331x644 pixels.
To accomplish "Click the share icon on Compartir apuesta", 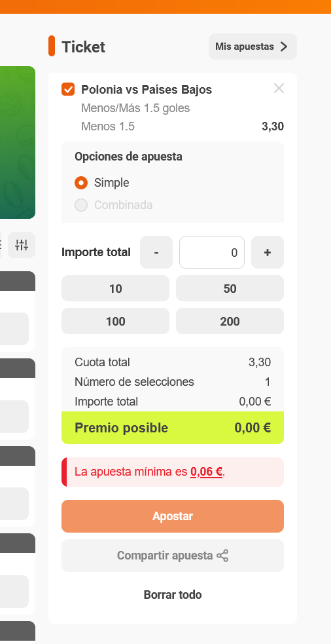I will pyautogui.click(x=222, y=556).
